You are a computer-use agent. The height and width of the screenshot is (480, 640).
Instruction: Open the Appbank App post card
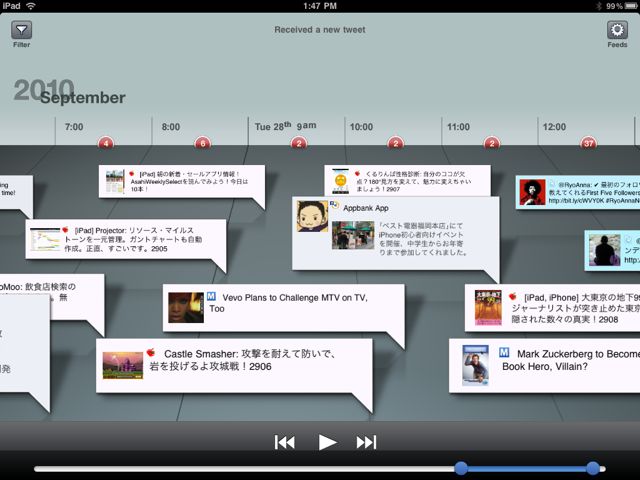point(396,233)
